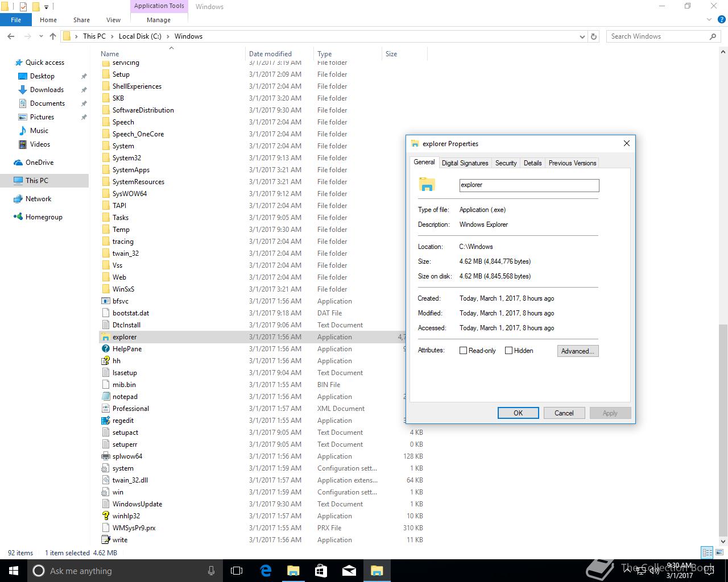Click chevron after Local Disk (C:) breadcrumb
Viewport: 728px width, 582px height.
168,36
